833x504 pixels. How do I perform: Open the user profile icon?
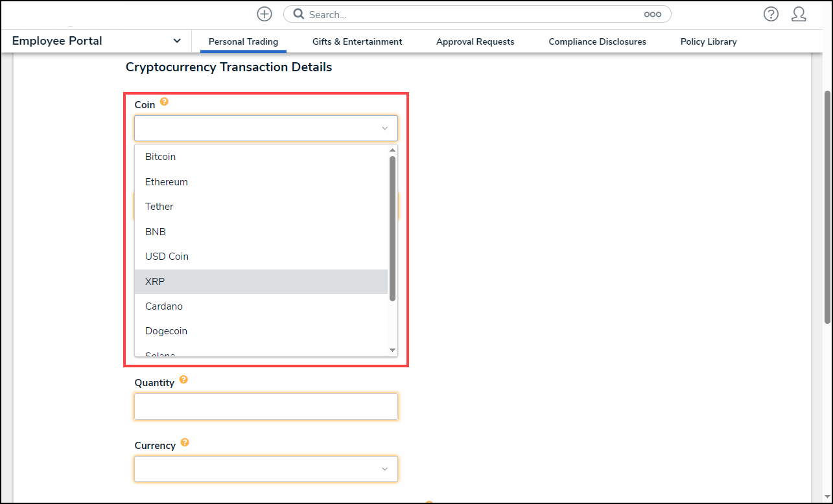click(799, 14)
